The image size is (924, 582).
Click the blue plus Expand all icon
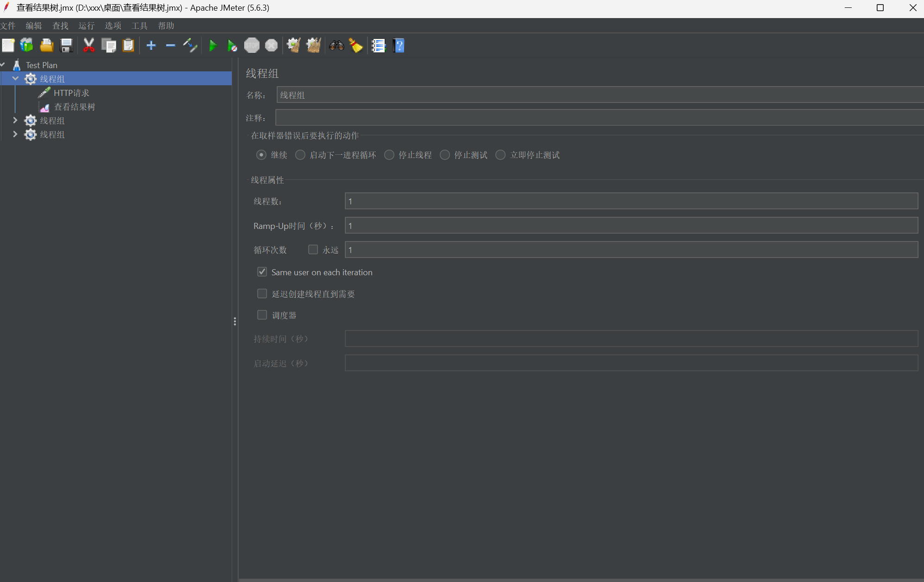[151, 45]
